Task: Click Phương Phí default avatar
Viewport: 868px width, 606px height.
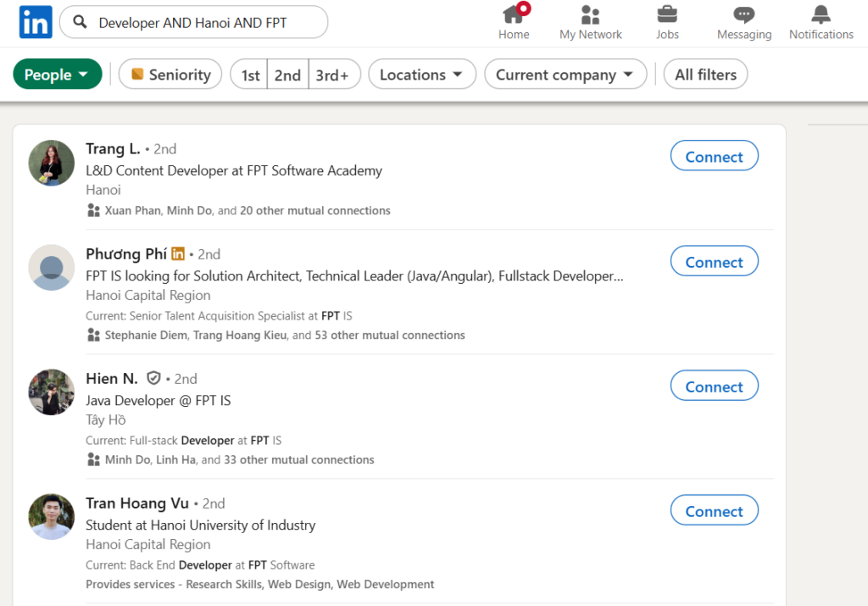Action: pyautogui.click(x=52, y=267)
